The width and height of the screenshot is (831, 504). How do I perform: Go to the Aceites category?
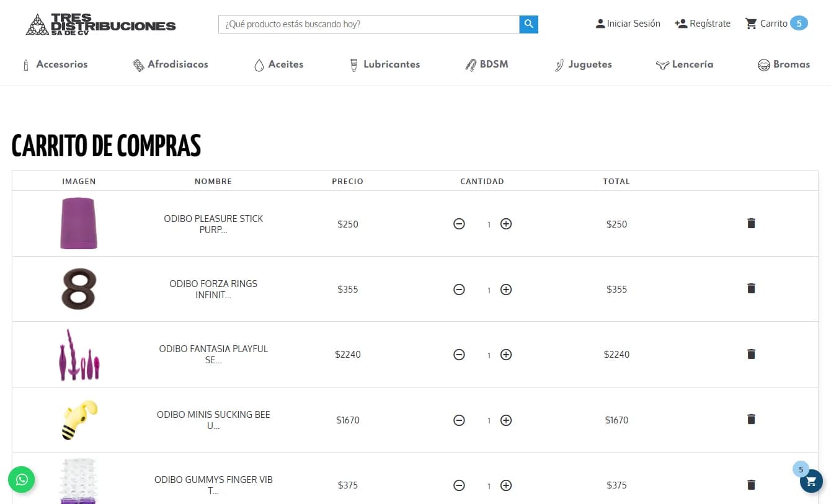point(278,64)
